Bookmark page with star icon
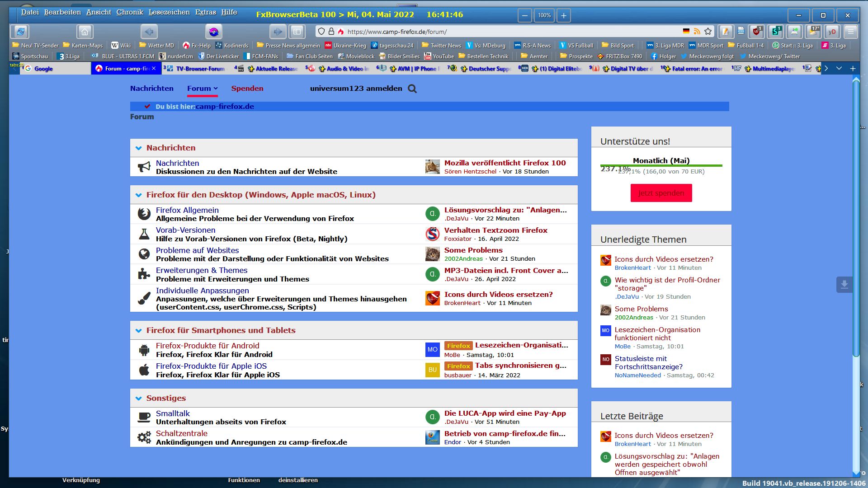The height and width of the screenshot is (488, 868). point(708,32)
